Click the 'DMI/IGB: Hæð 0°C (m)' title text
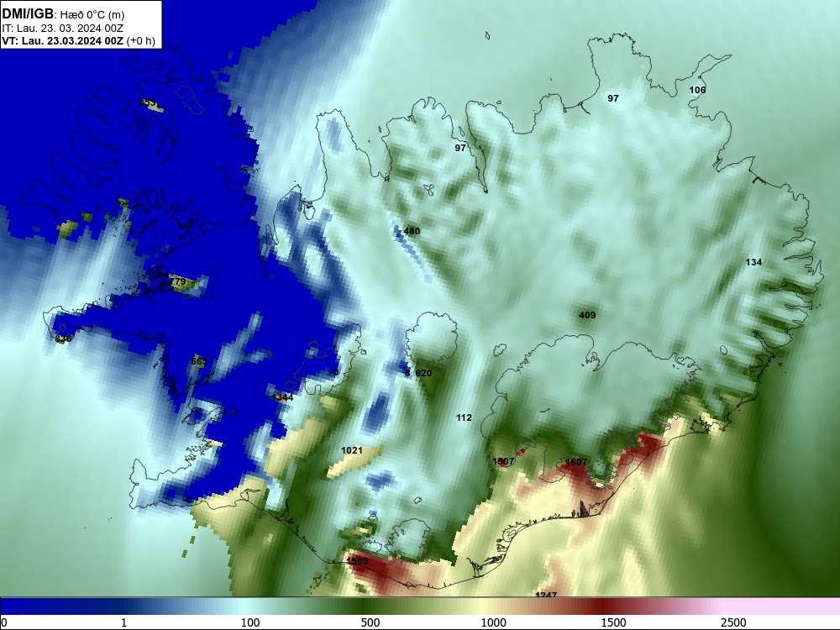840x630 pixels. [63, 14]
